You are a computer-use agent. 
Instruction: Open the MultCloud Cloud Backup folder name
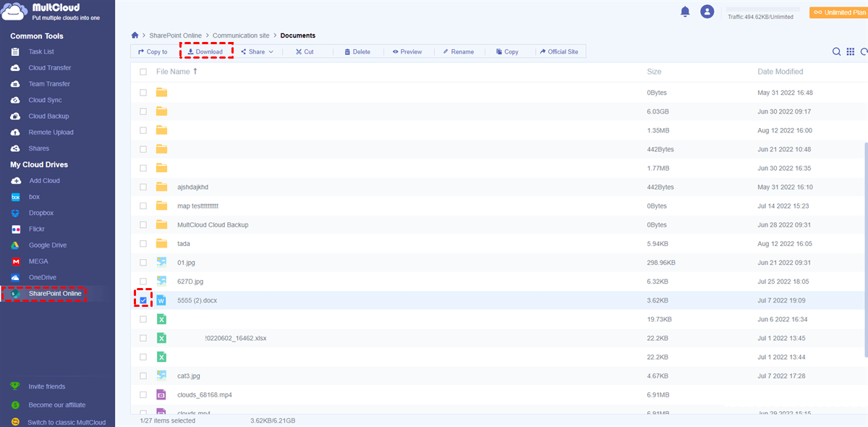(x=213, y=225)
